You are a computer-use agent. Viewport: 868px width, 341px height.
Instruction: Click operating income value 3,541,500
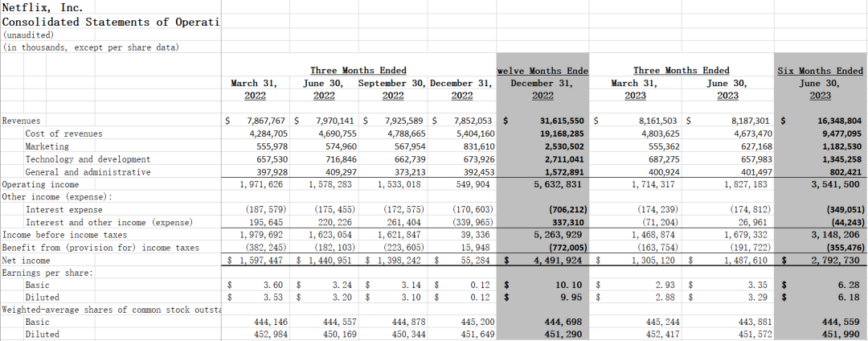tap(835, 184)
